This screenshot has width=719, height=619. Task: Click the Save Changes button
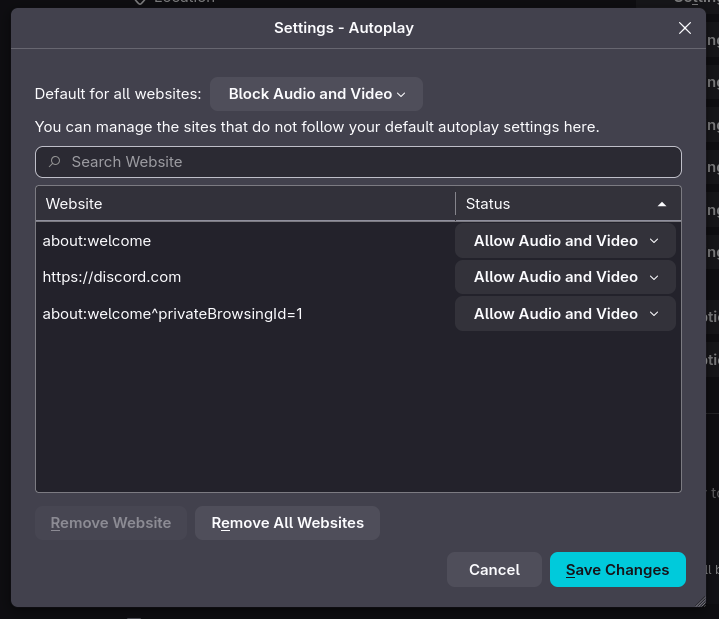(617, 570)
